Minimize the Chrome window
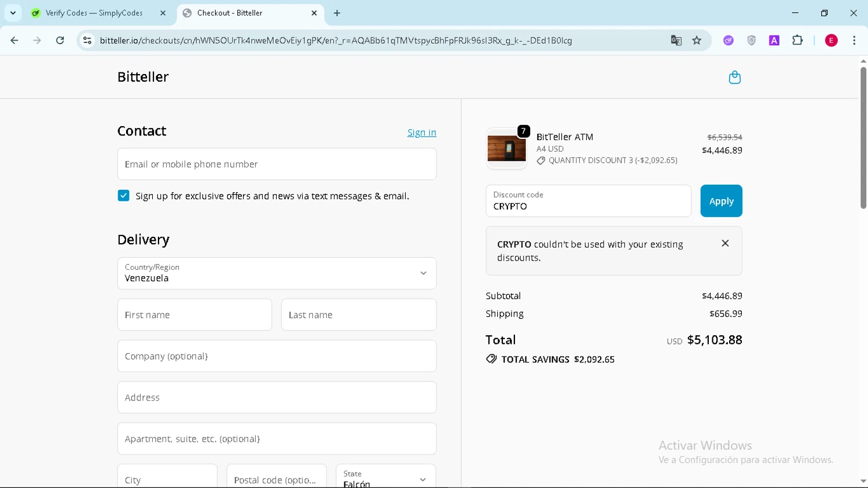The width and height of the screenshot is (868, 488). click(x=795, y=13)
